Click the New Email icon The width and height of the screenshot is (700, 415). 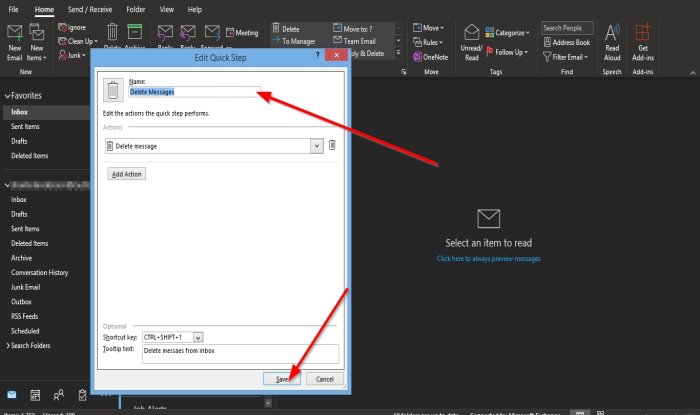tap(15, 36)
